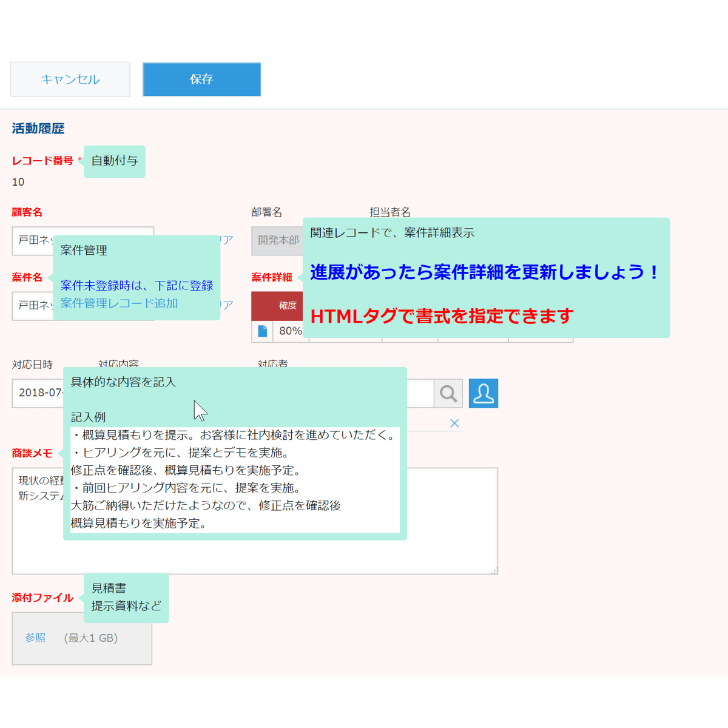Click the magnifying glass lookup icon for 対応者
The image size is (728, 728).
click(x=448, y=393)
